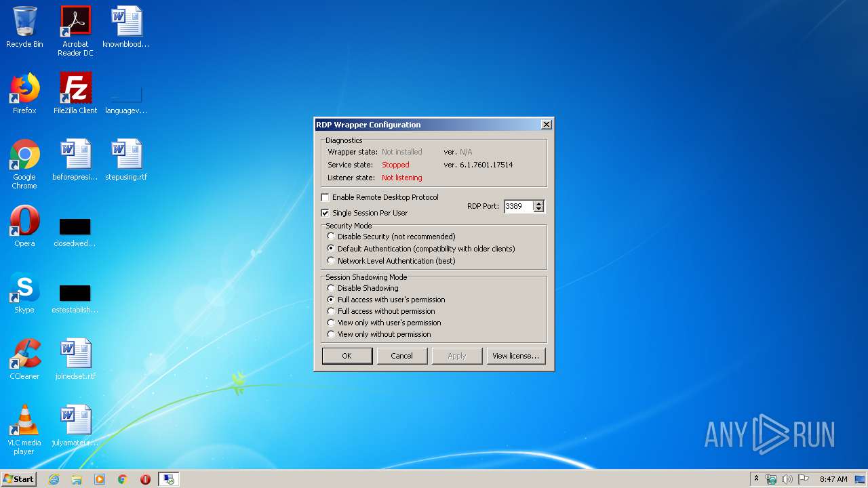Select the julyamateur Word document
Image resolution: width=868 pixels, height=488 pixels.
point(75,426)
